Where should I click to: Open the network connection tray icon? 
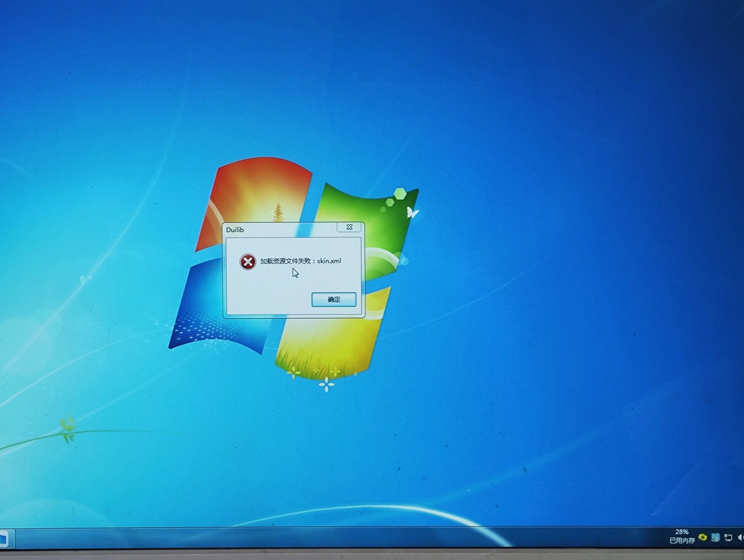(x=728, y=538)
